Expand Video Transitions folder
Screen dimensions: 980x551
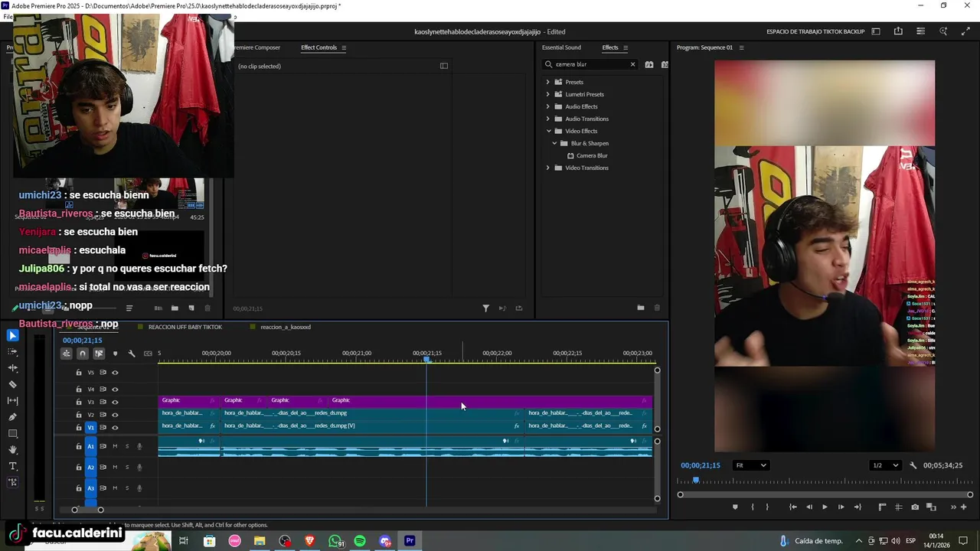tap(547, 168)
